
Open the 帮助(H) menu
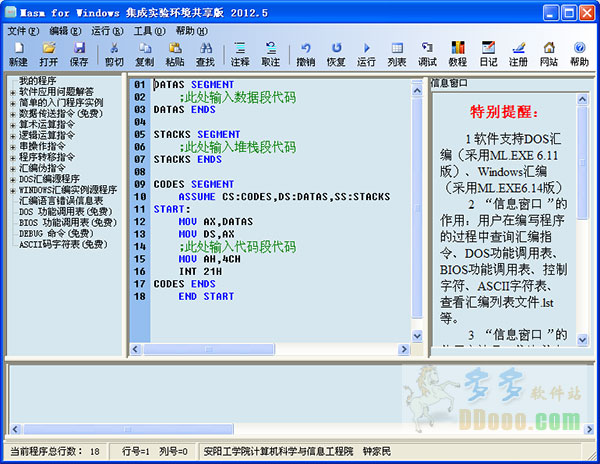click(191, 31)
